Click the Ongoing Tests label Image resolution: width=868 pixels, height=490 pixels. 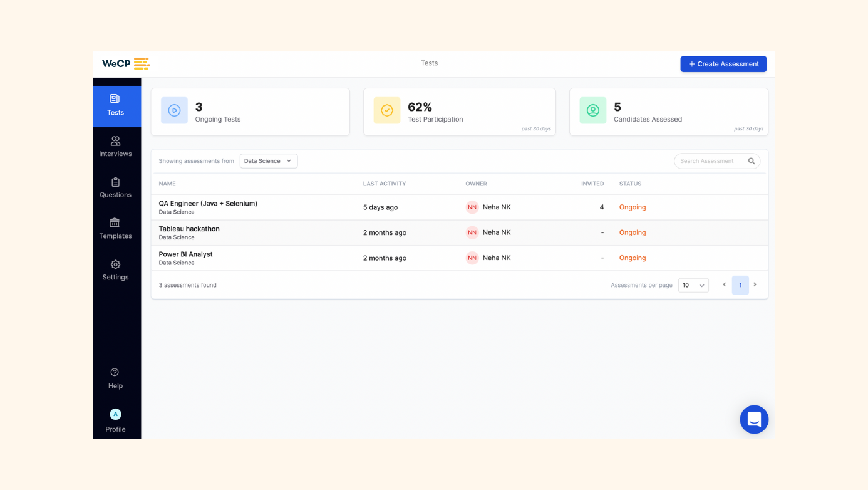(218, 119)
